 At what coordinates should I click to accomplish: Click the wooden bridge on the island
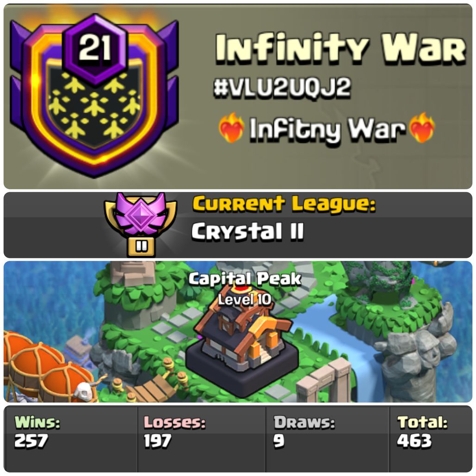coord(153,387)
